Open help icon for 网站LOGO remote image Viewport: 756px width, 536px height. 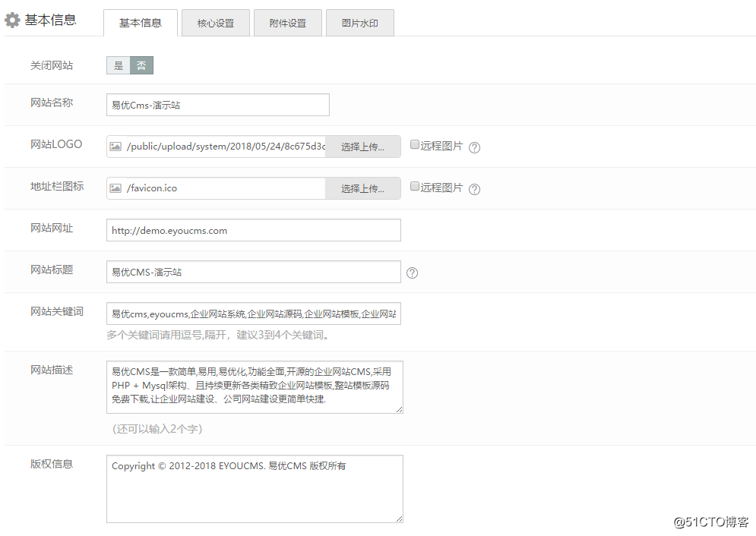coord(474,147)
